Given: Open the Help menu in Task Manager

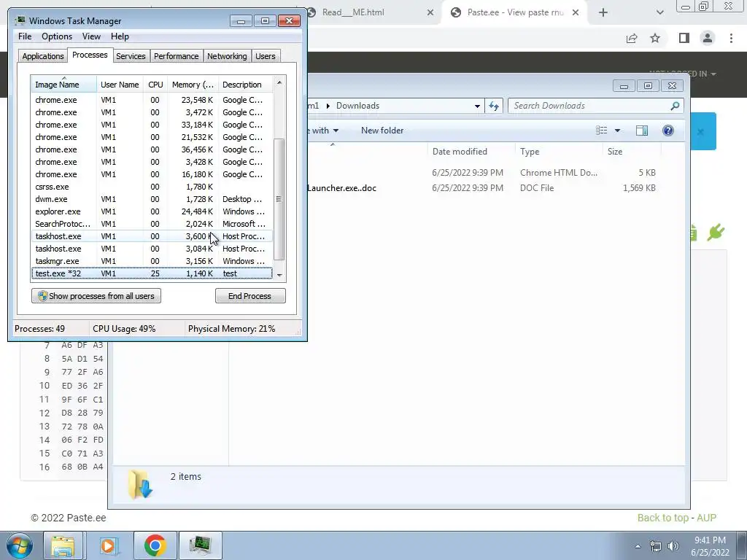Looking at the screenshot, I should coord(120,36).
